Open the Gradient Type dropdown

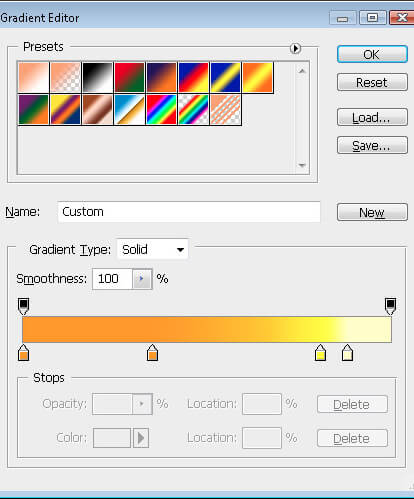point(153,249)
